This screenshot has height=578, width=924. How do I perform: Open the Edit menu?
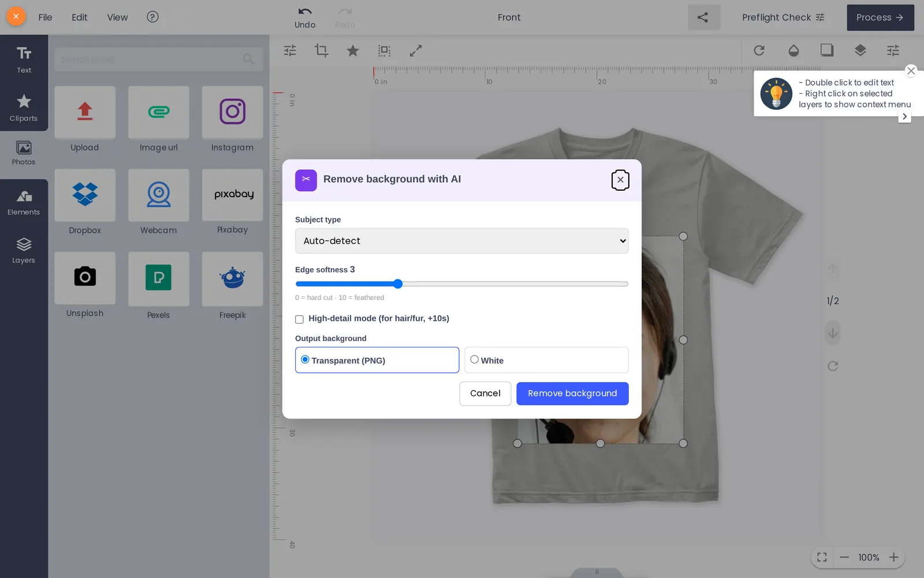point(80,17)
